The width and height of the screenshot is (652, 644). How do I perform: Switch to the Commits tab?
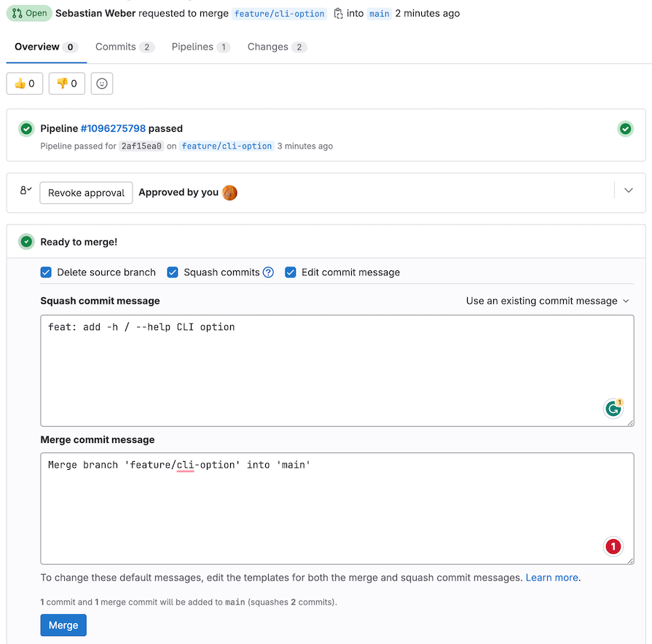117,47
